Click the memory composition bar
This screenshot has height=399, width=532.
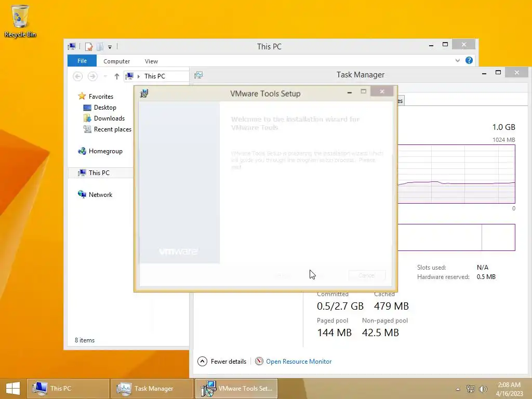coord(456,237)
